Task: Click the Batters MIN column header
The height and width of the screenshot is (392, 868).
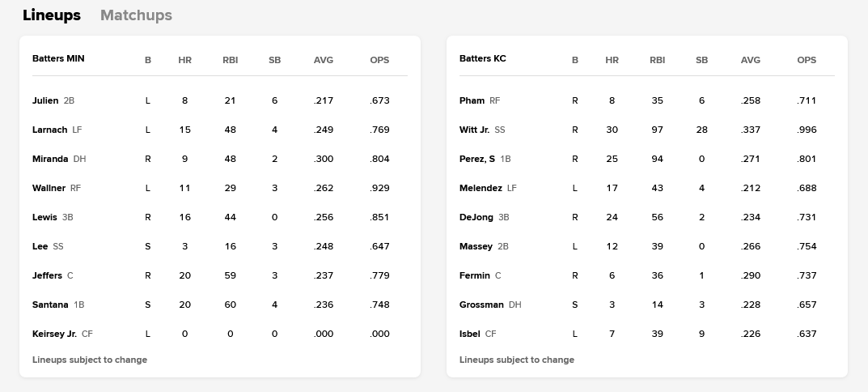Action: point(58,58)
